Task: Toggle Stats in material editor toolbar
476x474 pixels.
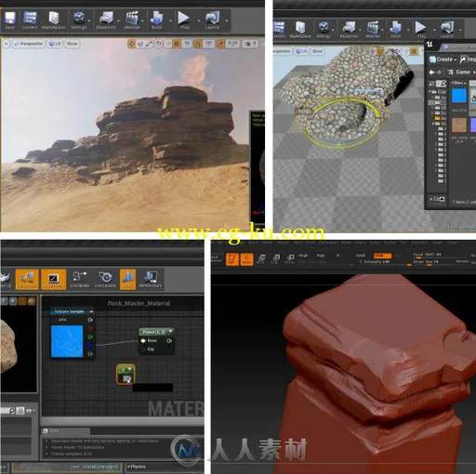Action: 127,279
